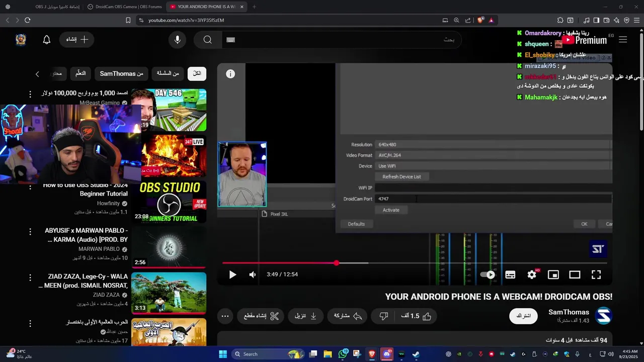Select the filter chip left of SamThomas

[x=80, y=73]
